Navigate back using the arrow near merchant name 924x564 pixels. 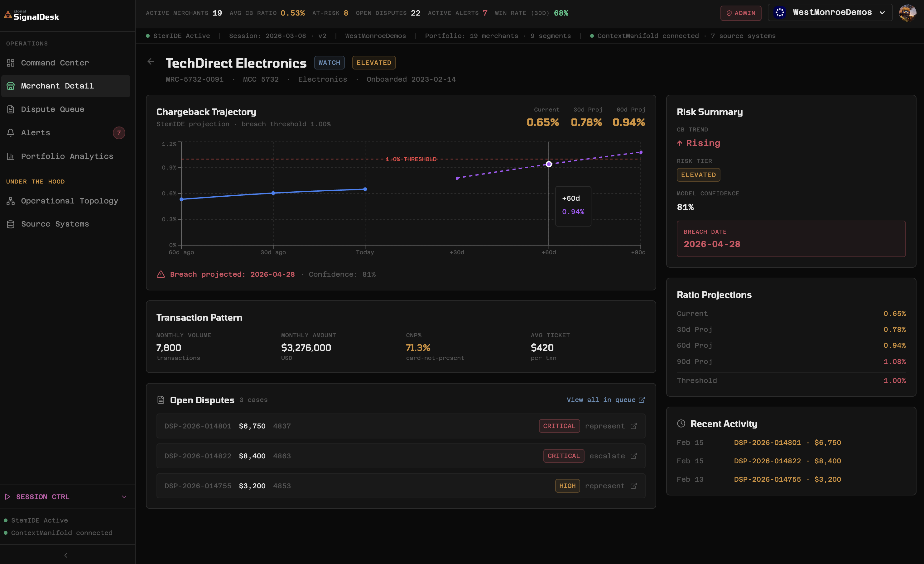point(151,61)
